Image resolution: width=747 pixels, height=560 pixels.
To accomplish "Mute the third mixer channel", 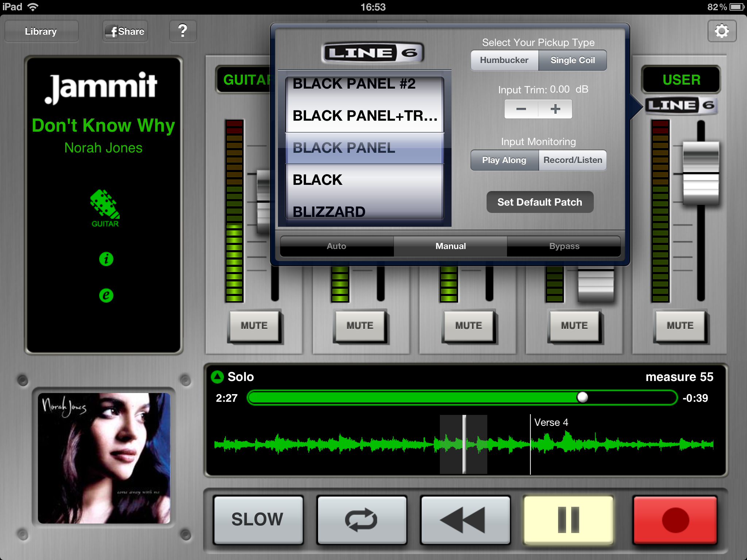I will click(x=469, y=326).
